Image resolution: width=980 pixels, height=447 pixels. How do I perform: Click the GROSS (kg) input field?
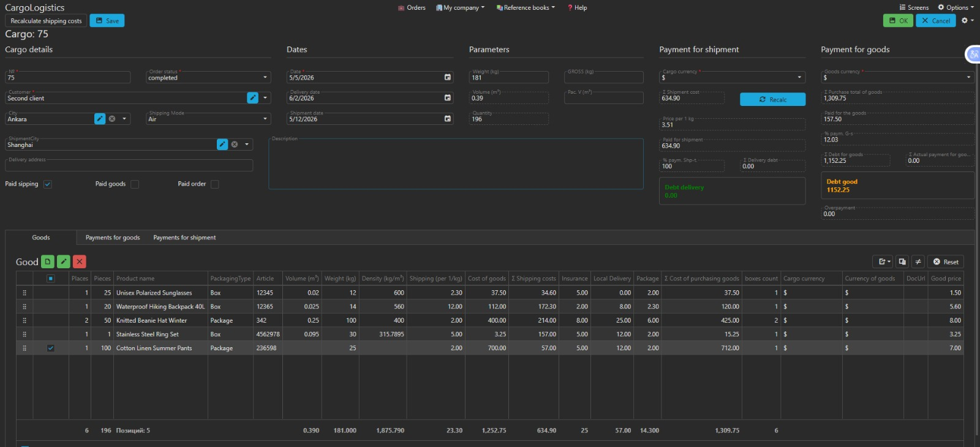pos(603,77)
